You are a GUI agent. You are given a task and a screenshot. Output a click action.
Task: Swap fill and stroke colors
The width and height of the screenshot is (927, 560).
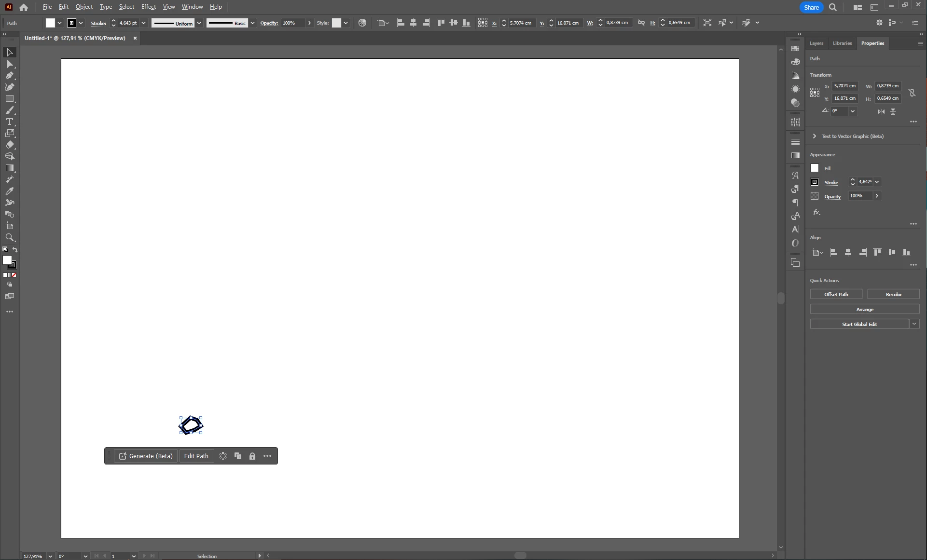pyautogui.click(x=15, y=250)
